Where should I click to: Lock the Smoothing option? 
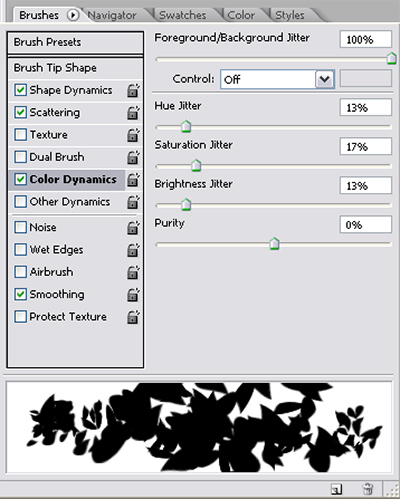[133, 295]
